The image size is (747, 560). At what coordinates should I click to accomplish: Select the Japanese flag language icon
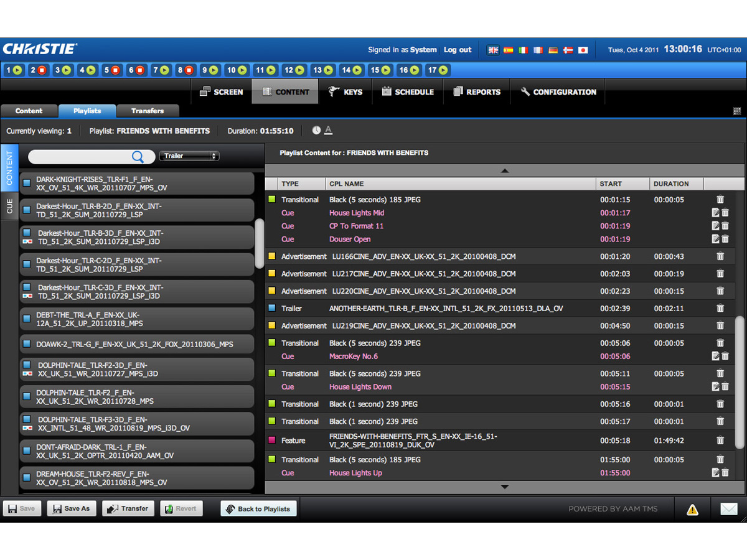coord(583,50)
